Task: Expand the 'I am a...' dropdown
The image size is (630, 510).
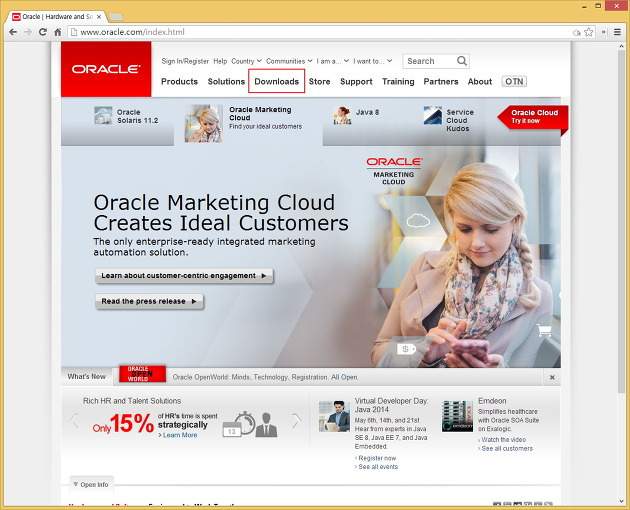Action: (333, 61)
